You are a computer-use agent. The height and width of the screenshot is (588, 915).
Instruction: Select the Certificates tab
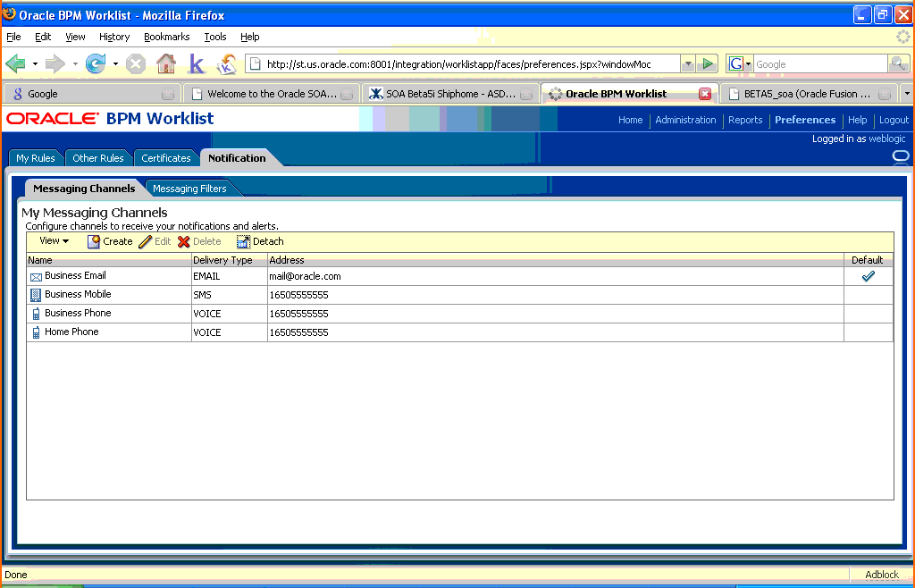[166, 158]
